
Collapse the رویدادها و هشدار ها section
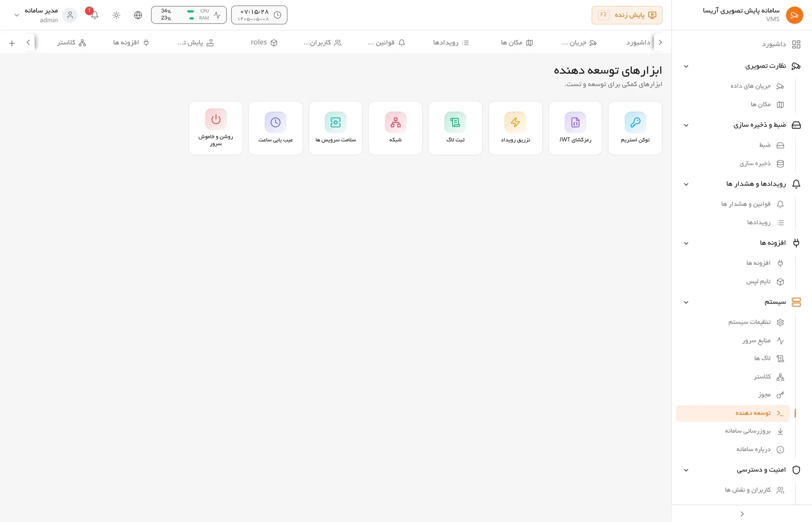tap(686, 184)
